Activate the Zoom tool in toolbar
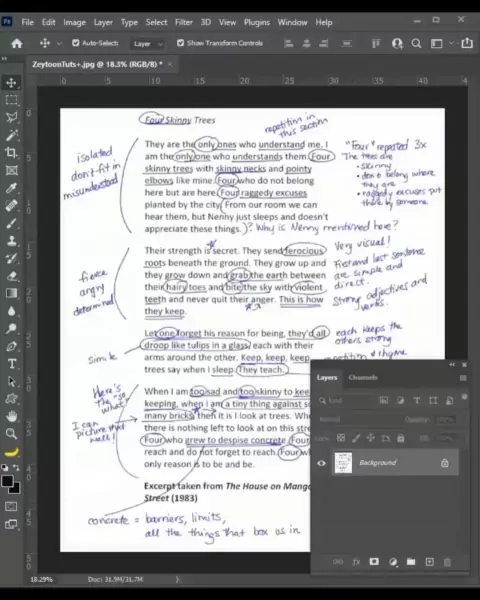 (11, 434)
